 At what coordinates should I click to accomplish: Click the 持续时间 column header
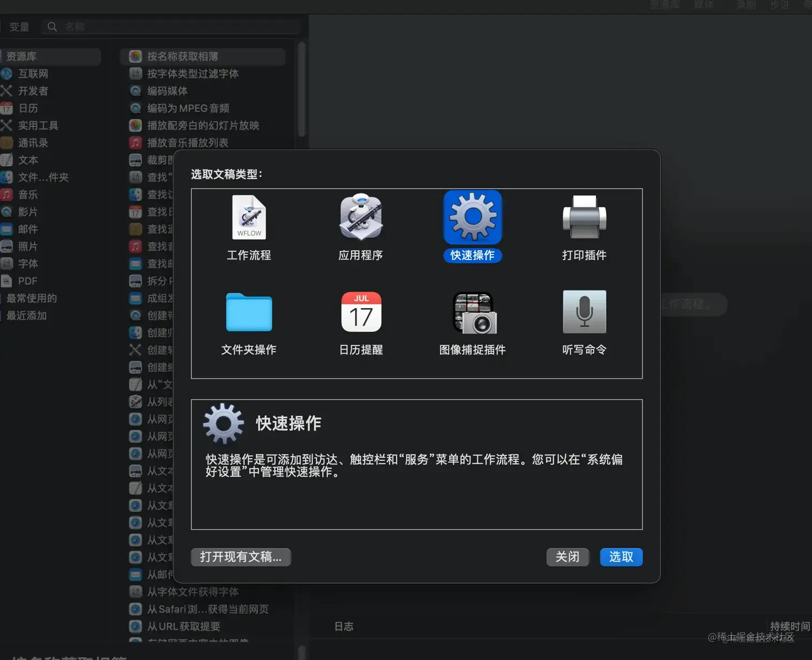click(x=790, y=626)
